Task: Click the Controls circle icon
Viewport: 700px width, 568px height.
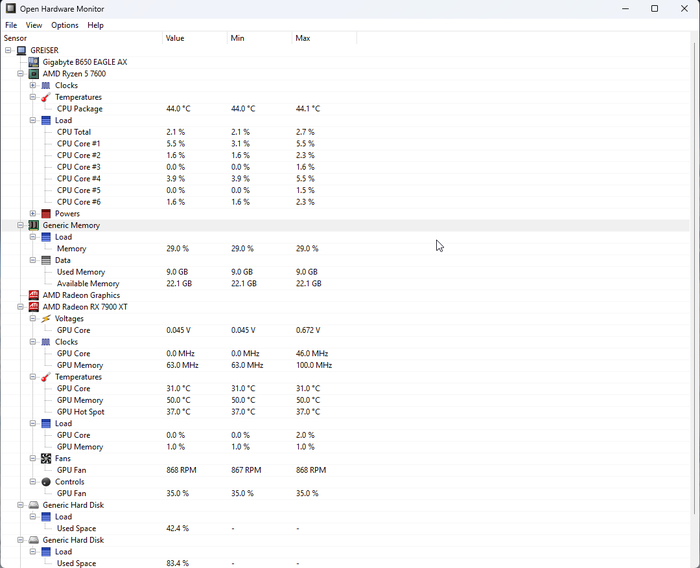Action: [x=46, y=482]
